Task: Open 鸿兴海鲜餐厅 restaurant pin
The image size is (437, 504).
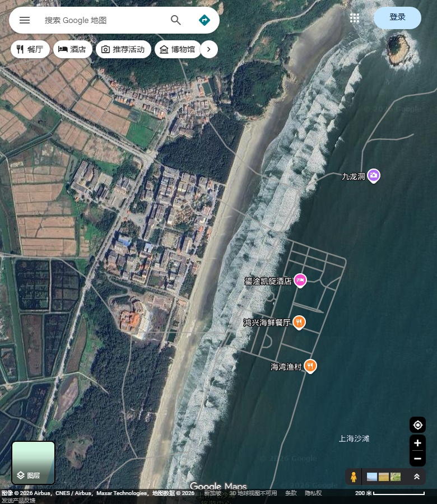Action: pos(299,322)
